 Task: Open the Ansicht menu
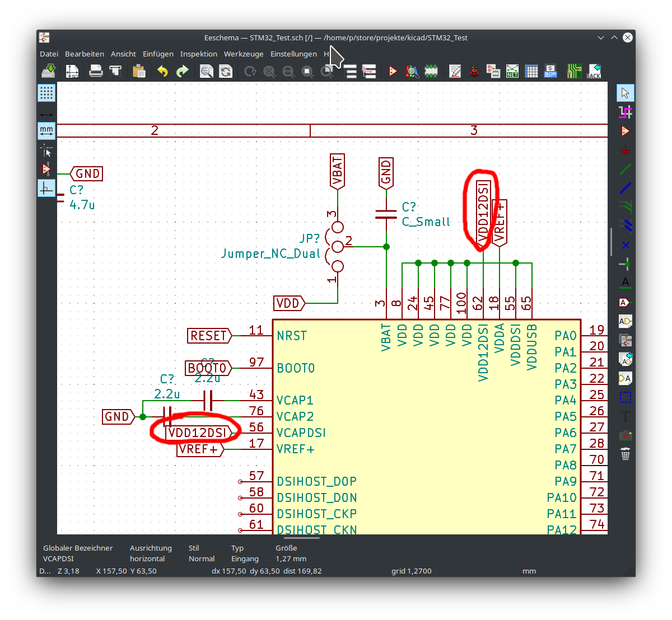click(123, 54)
